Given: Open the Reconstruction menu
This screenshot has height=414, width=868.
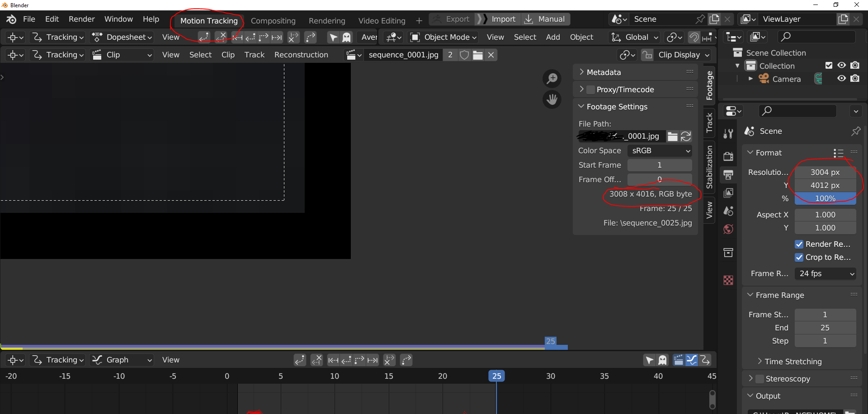Looking at the screenshot, I should pos(301,55).
